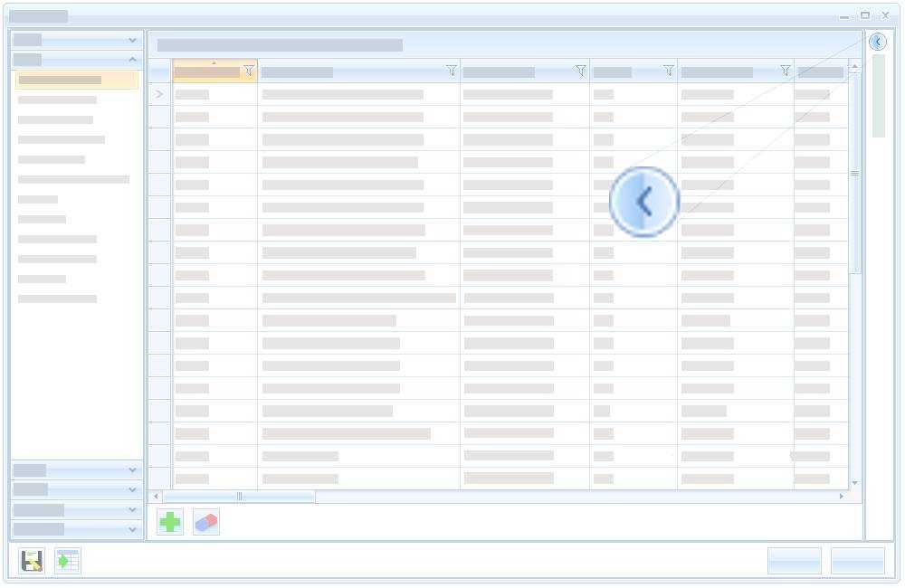
Task: Collapse the open navigation group via up chevron
Action: (x=133, y=60)
